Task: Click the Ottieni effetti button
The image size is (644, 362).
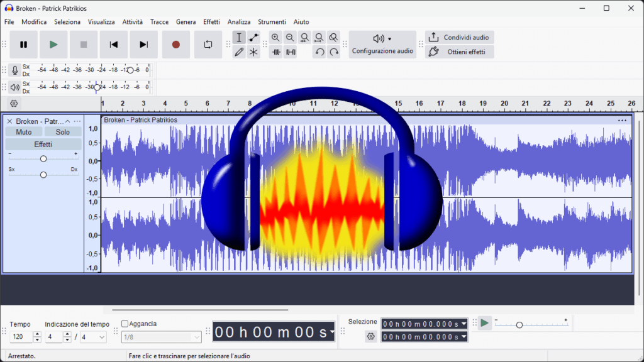Action: 460,52
